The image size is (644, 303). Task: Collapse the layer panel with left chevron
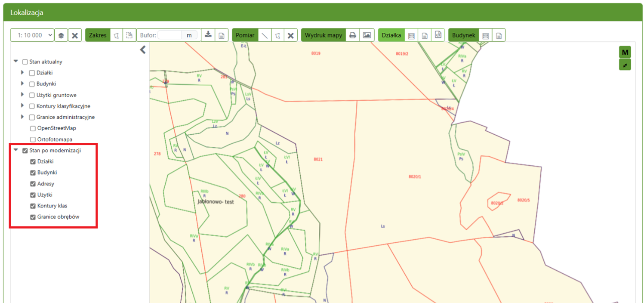[143, 50]
